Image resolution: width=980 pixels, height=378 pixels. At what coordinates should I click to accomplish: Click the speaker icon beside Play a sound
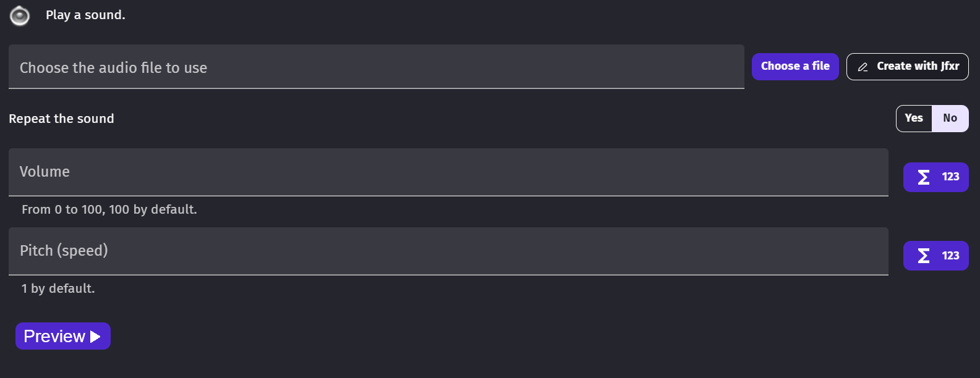tap(20, 15)
